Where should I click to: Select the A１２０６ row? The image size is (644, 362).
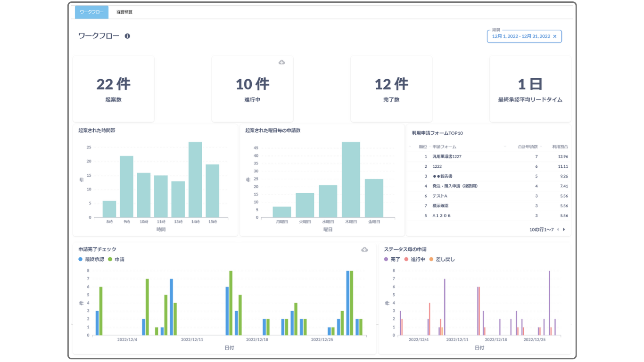(488, 215)
